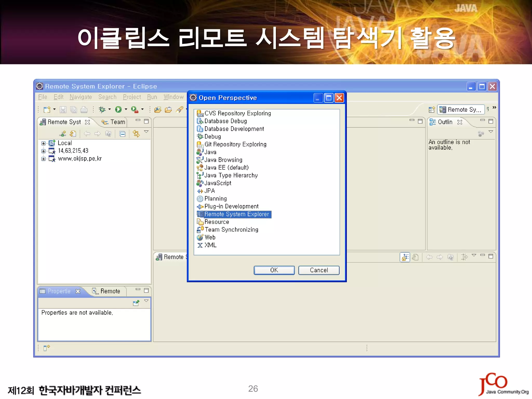
Task: Click the Print toolbar icon
Action: tap(84, 110)
